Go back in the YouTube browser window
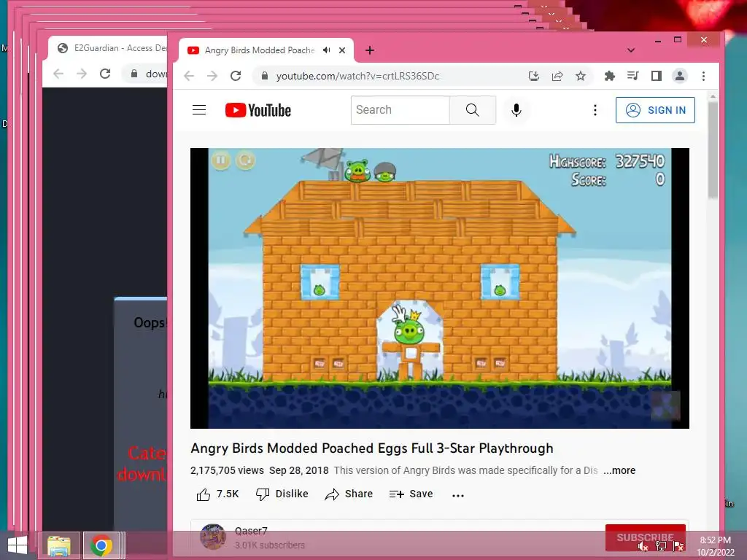Viewport: 747px width, 560px height. click(189, 76)
